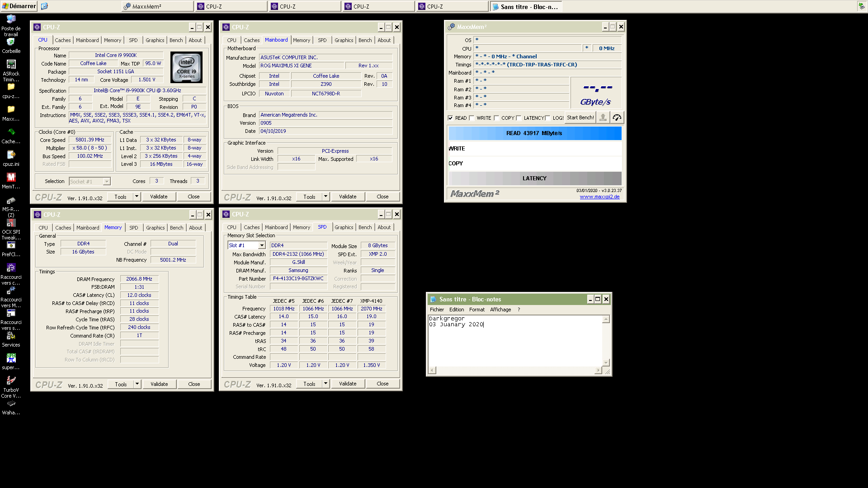
Task: Uncheck the READ checkbox in MaxxMem
Action: (450, 118)
